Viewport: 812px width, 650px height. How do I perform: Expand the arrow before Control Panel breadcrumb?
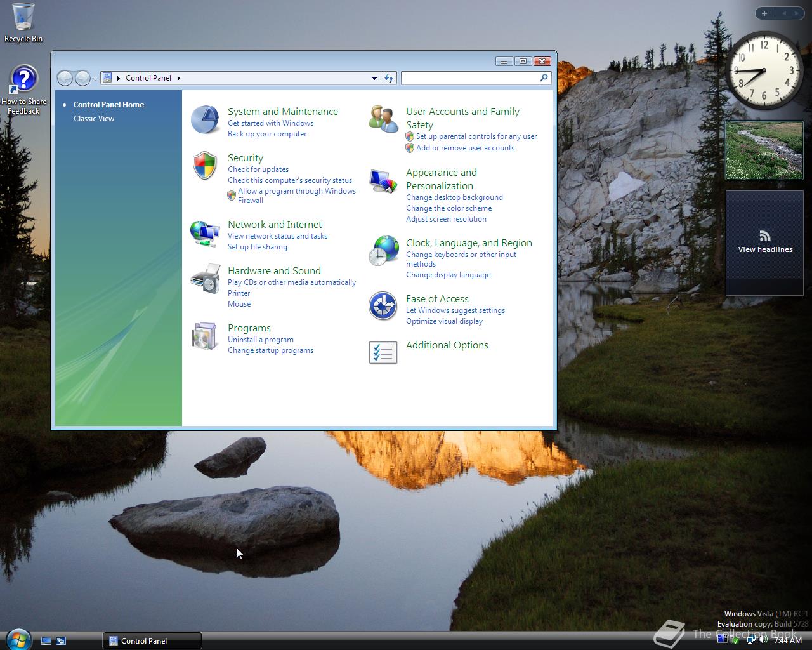click(119, 78)
